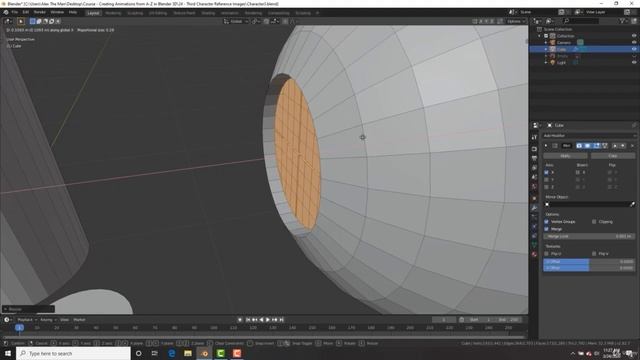Jump to the timeline start frame
Viewport: 640px width, 360px height.
[248, 320]
